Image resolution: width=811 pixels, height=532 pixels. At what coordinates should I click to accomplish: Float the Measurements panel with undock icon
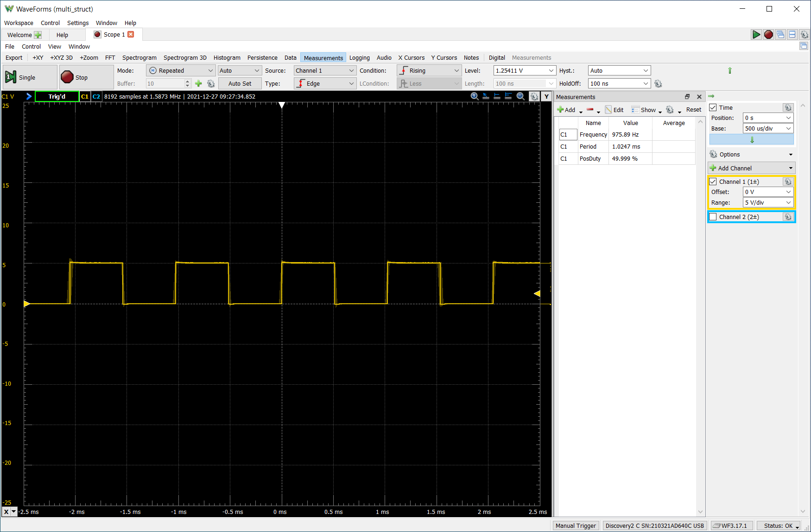(x=687, y=97)
